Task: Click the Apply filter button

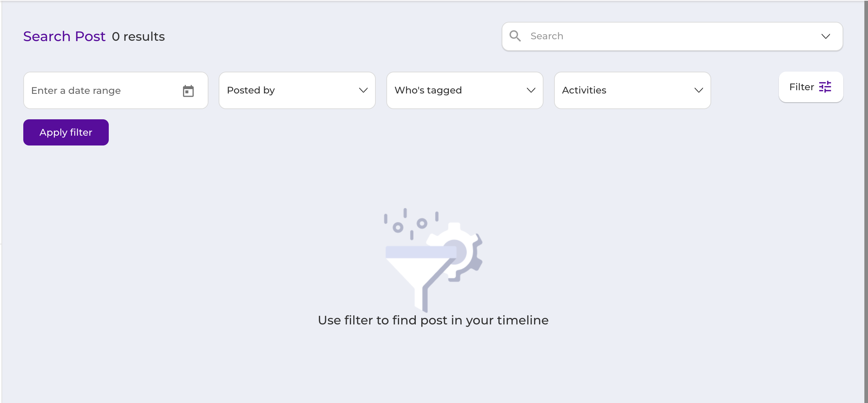Action: [66, 132]
